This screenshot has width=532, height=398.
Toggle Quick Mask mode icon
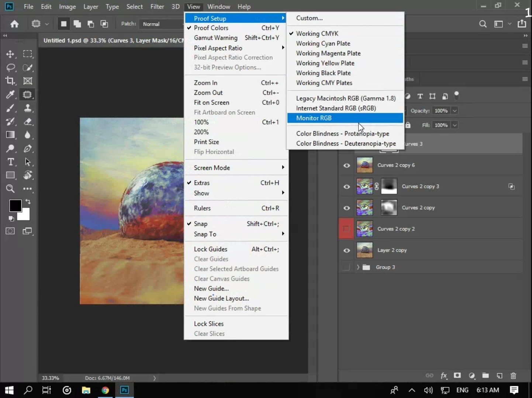(x=10, y=231)
